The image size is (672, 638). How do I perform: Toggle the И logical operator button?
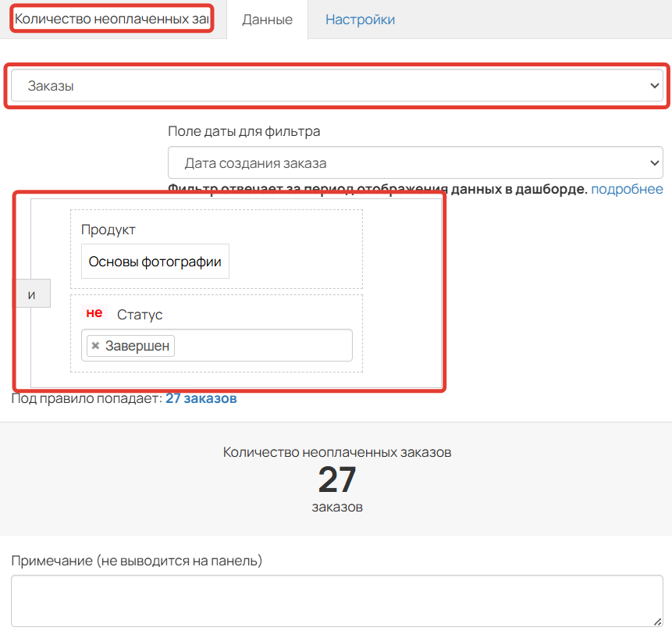(32, 294)
